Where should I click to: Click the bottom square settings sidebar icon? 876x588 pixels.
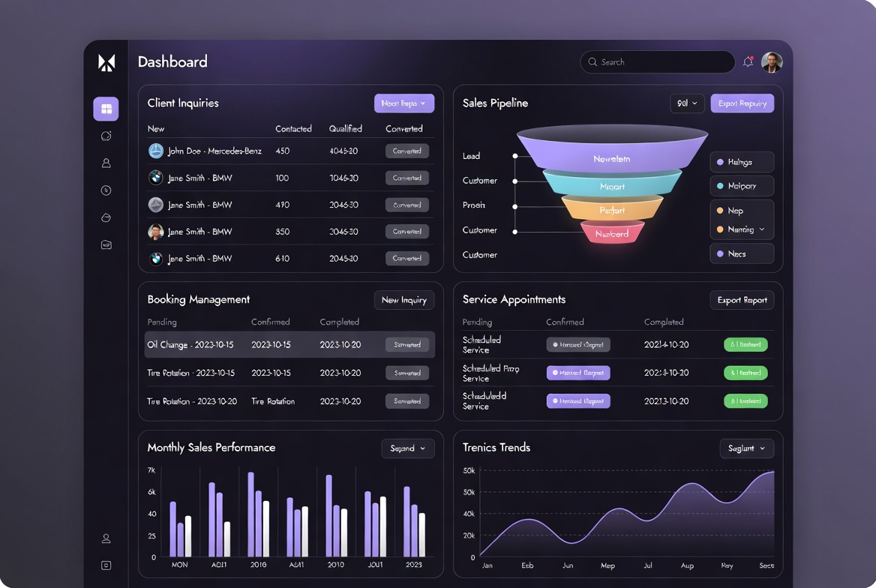[x=106, y=565]
